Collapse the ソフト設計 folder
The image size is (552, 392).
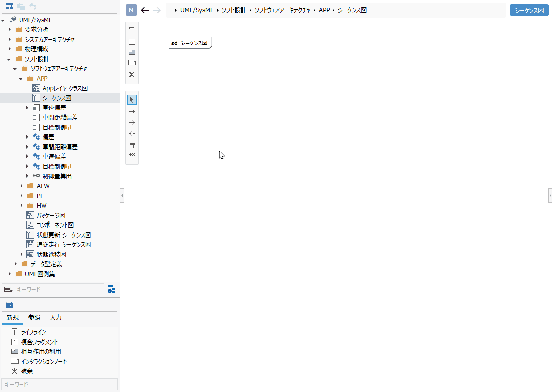point(9,59)
